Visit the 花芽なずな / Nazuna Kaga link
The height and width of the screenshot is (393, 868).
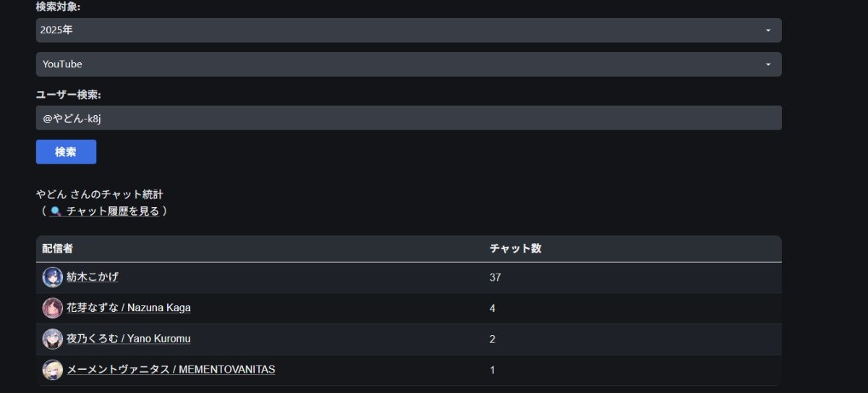(129, 308)
